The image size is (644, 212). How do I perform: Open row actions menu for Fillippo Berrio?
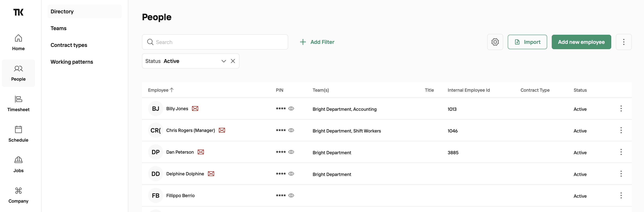point(621,195)
